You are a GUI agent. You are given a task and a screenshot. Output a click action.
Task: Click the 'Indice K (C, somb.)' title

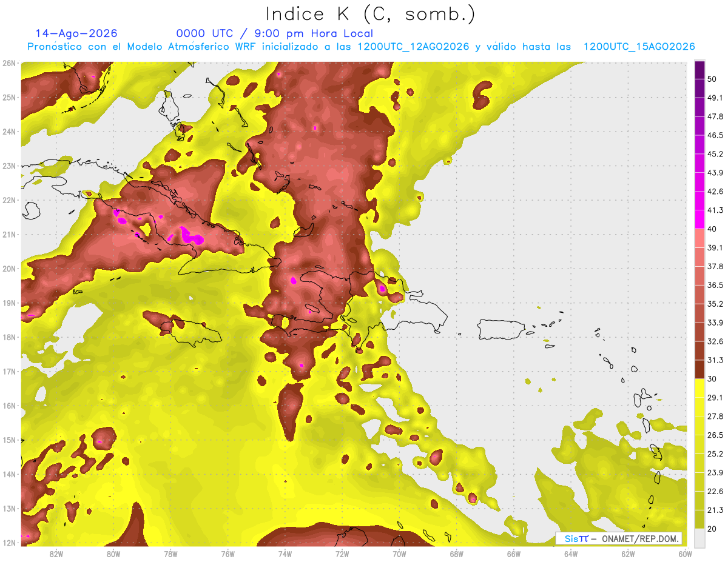click(370, 14)
